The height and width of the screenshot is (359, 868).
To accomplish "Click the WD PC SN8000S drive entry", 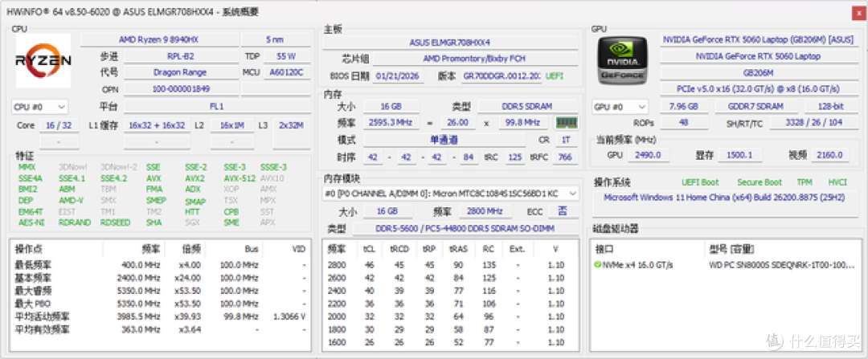I will (782, 265).
